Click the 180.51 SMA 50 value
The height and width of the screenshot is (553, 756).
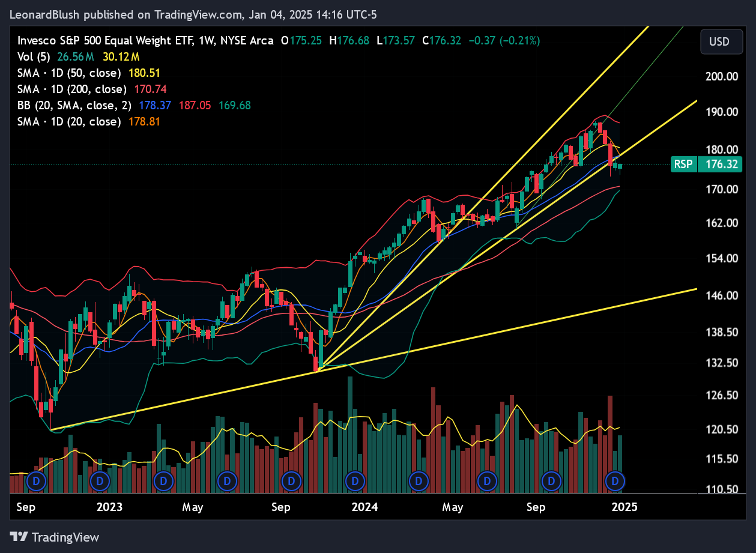click(x=145, y=73)
